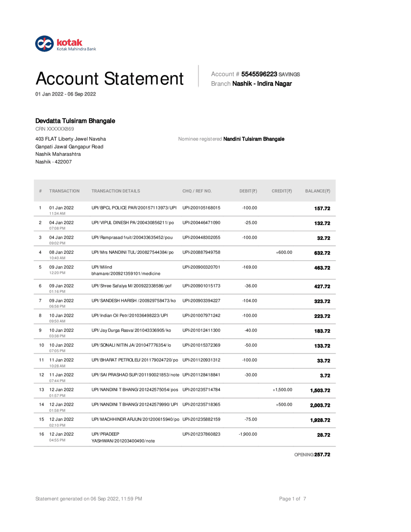This screenshot has width=411, height=532.
Task: Click the CREDIT column header
Action: [282, 191]
